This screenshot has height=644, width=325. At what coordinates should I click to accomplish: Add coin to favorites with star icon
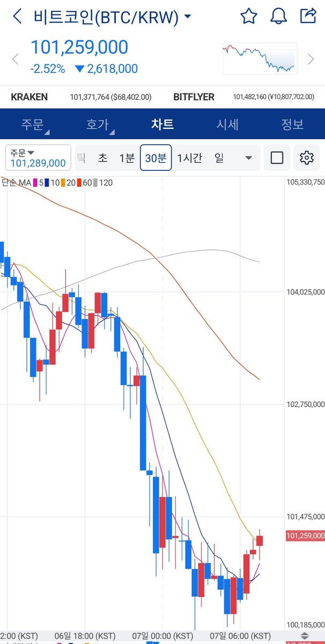coord(249,17)
